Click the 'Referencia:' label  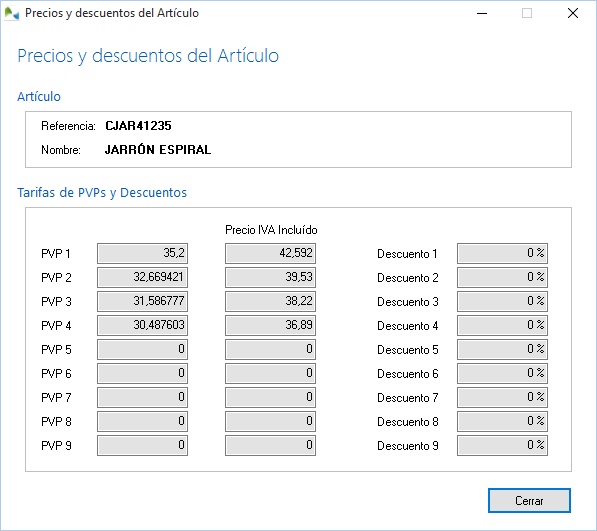point(68,126)
